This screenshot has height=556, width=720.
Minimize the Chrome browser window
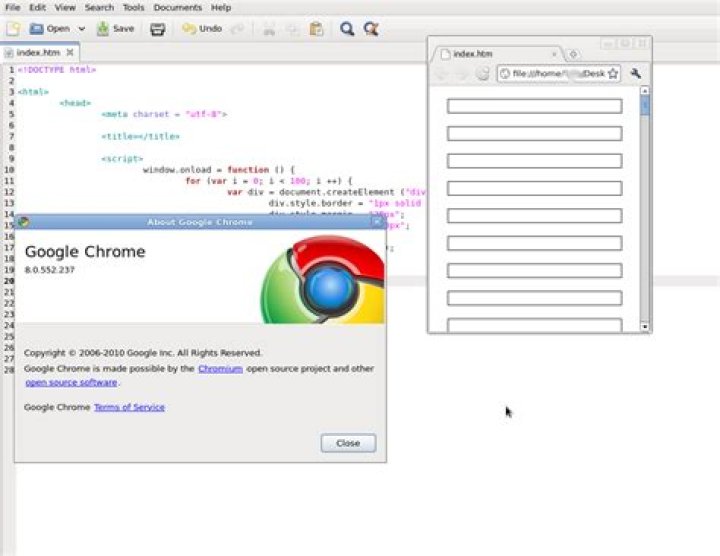[x=608, y=44]
